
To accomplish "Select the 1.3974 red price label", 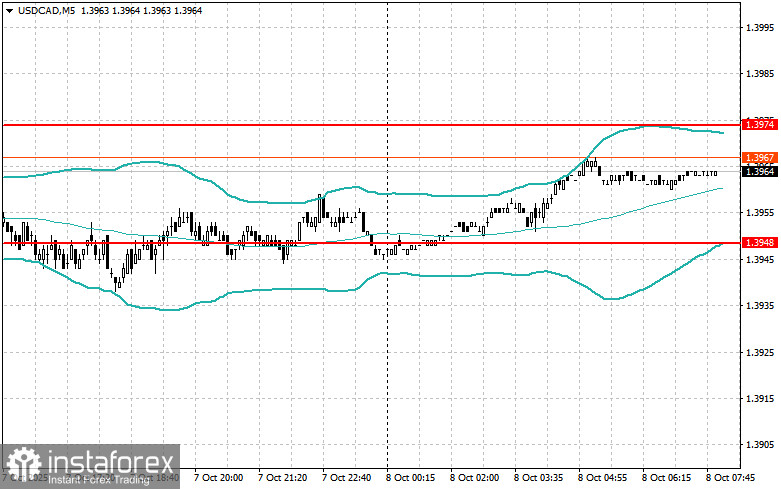I will 760,124.
